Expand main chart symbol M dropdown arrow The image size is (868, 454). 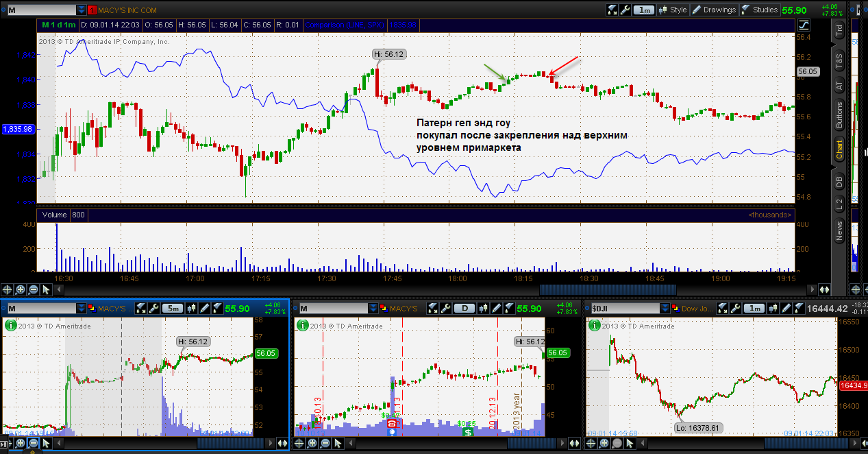pyautogui.click(x=81, y=10)
